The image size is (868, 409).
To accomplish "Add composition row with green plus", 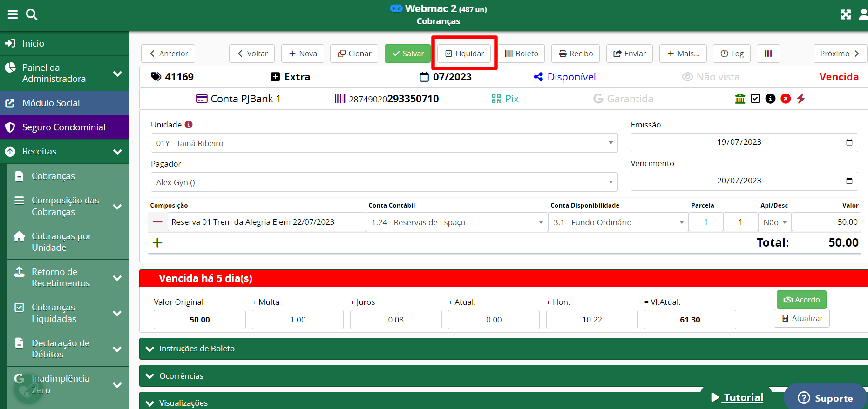I will pyautogui.click(x=157, y=242).
